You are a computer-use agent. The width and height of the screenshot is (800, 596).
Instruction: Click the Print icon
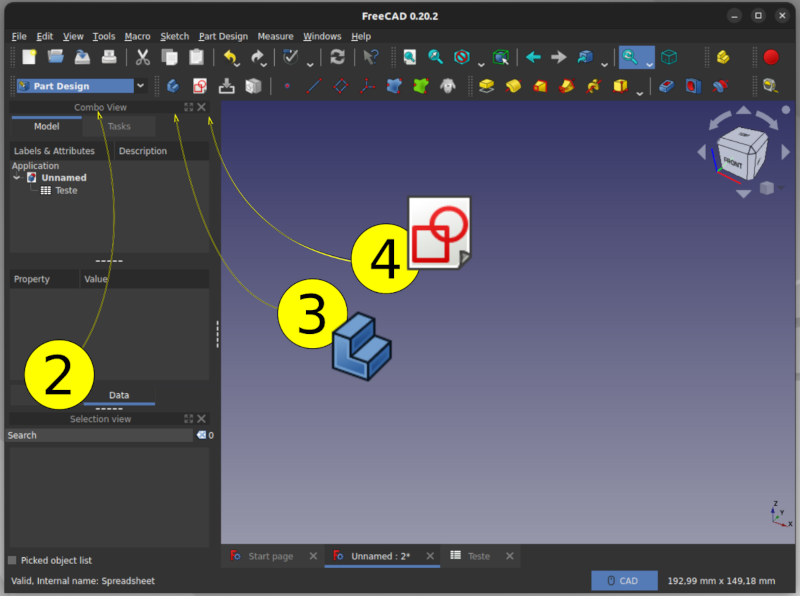click(109, 57)
